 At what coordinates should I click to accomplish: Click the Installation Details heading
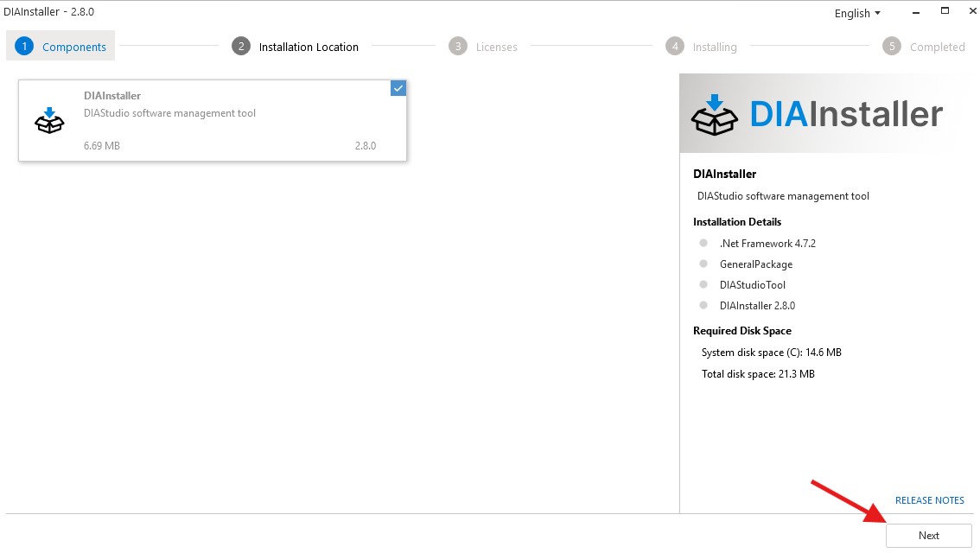[737, 222]
